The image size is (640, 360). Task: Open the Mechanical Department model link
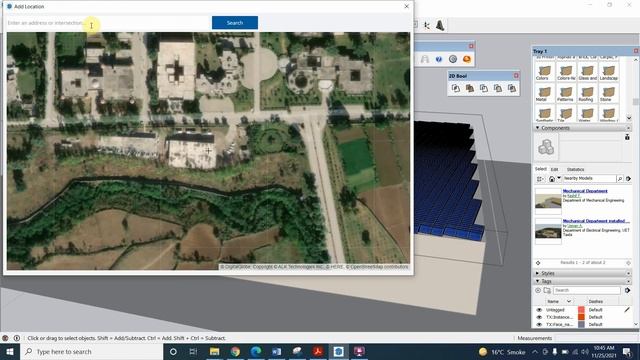click(585, 191)
